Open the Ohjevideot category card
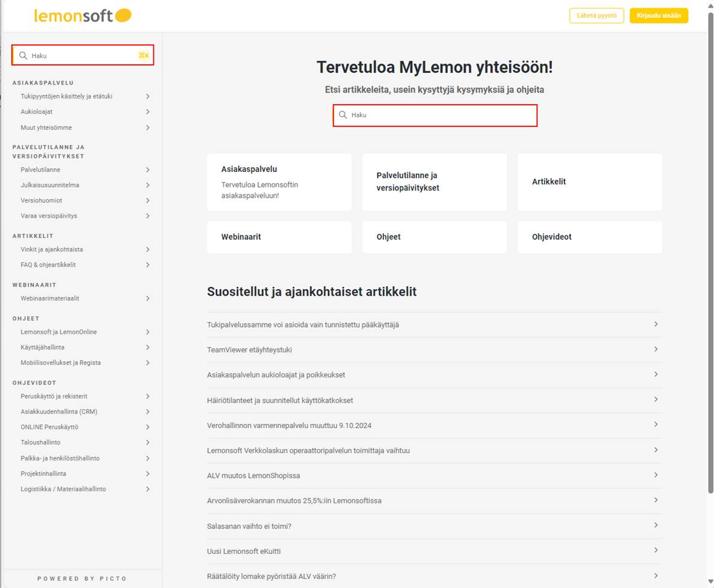Screen dimensions: 714x588 pyautogui.click(x=590, y=237)
